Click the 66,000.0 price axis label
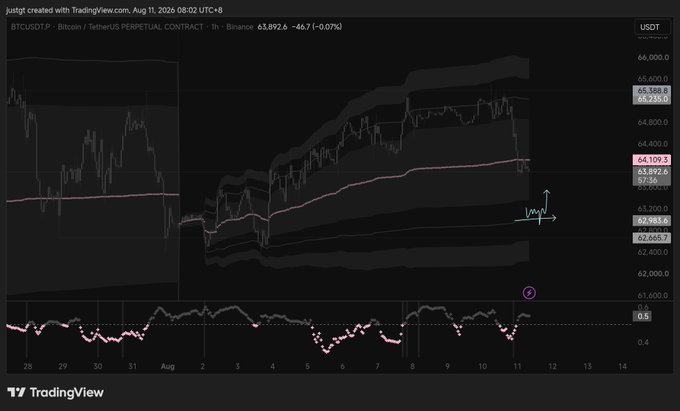 tap(653, 57)
